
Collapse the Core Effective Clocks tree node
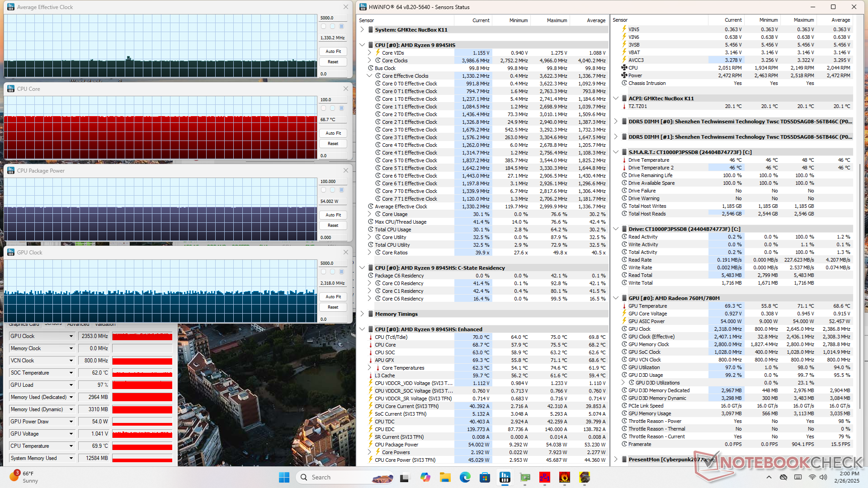coord(369,76)
